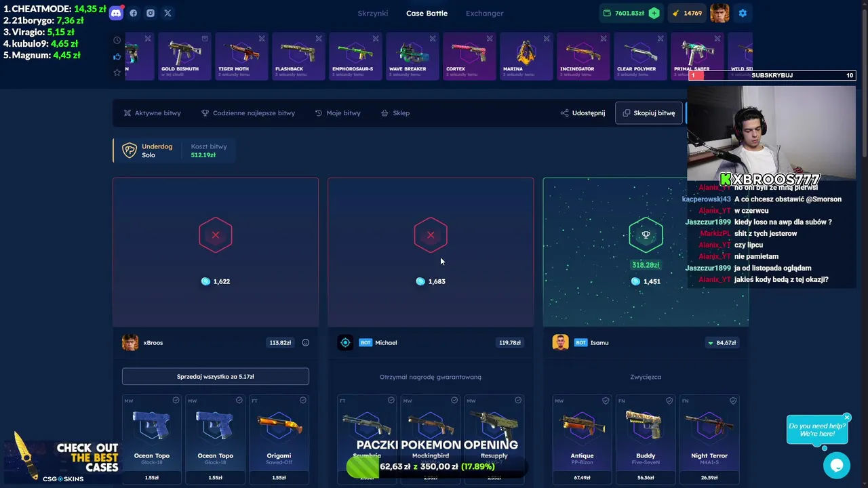Toggle the checkmark on Scumbria card
This screenshot has height=488, width=868.
[x=391, y=401]
